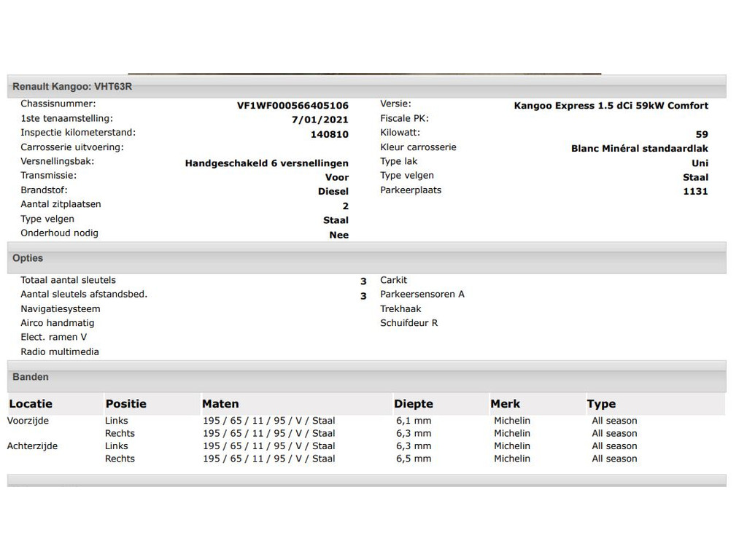Sort by the Locatie column header
747x560 pixels.
pos(31,404)
